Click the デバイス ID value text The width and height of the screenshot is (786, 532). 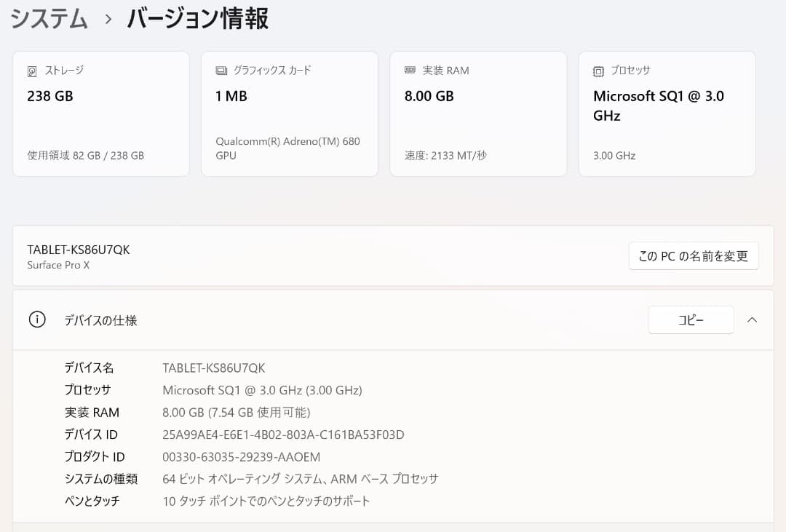284,434
